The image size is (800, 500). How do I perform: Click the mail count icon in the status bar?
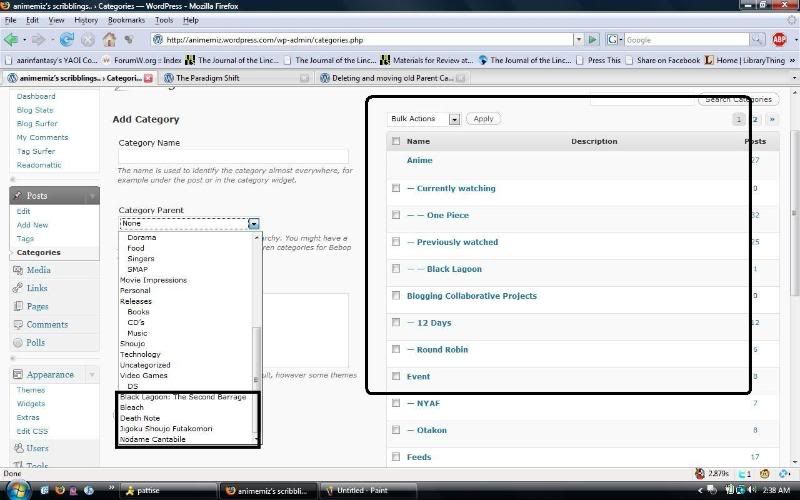744,473
